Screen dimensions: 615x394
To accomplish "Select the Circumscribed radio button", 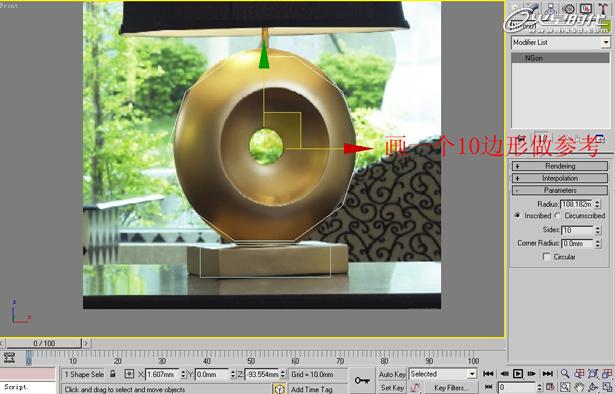I will (557, 215).
